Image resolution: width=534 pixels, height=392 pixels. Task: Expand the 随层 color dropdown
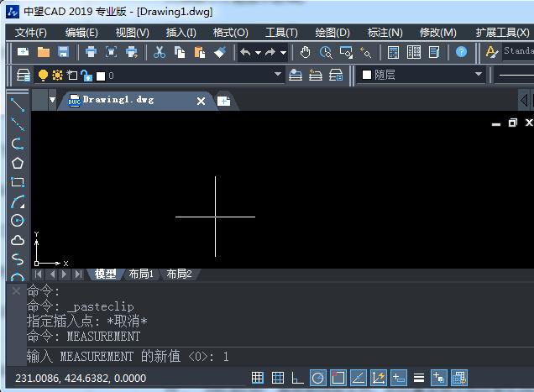[x=478, y=74]
